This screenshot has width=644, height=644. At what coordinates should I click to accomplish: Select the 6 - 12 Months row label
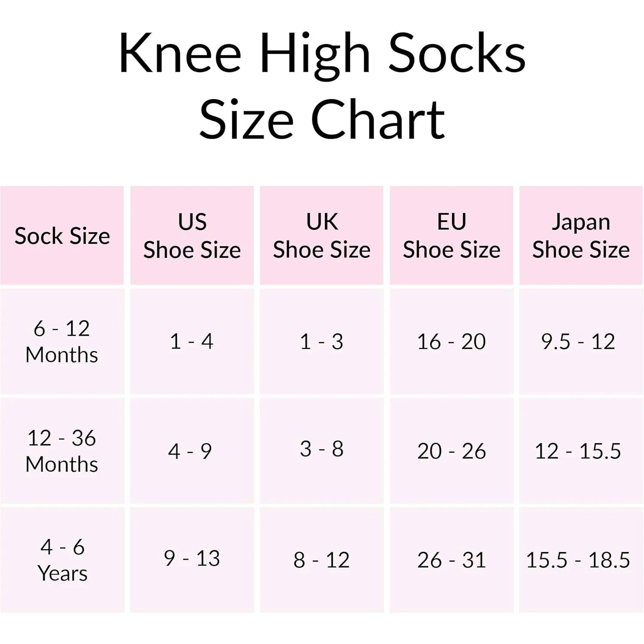coord(62,342)
